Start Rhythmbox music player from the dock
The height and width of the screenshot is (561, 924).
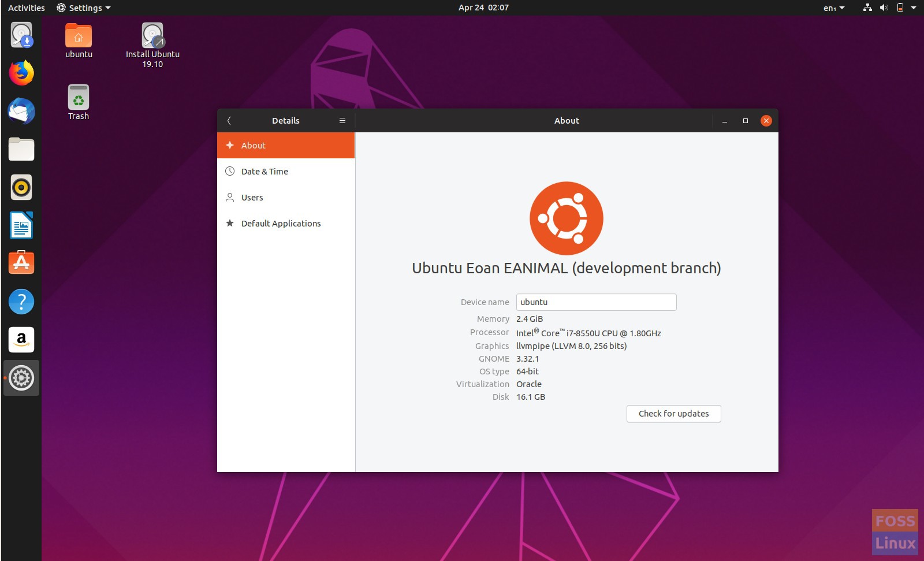coord(21,187)
